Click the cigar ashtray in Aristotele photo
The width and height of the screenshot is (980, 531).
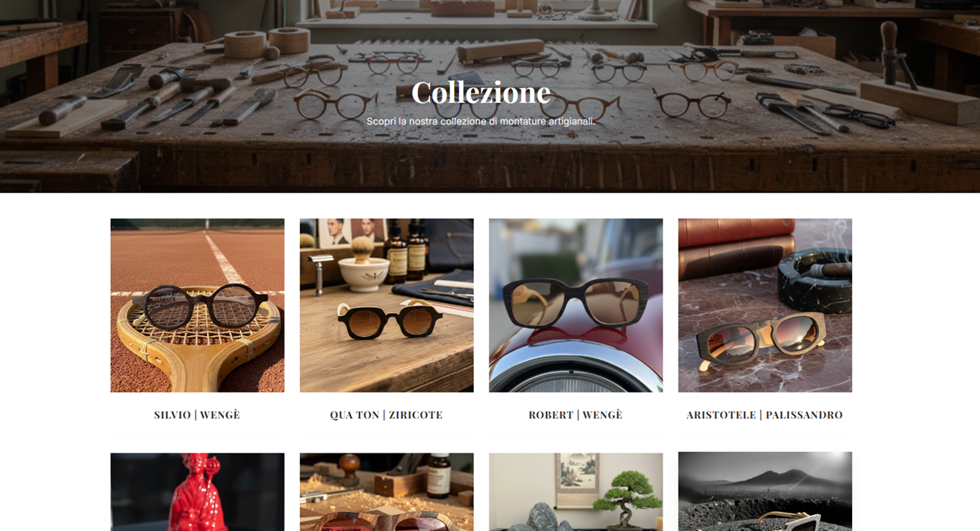click(815, 280)
